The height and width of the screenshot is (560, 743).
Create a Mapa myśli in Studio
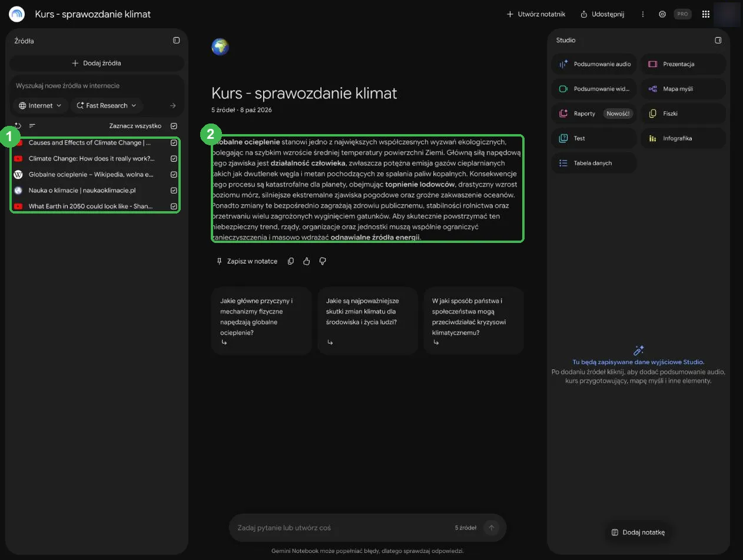[x=683, y=89]
